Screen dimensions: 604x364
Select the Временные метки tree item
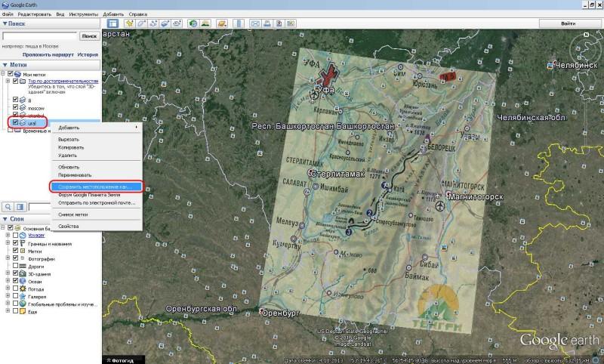point(36,131)
